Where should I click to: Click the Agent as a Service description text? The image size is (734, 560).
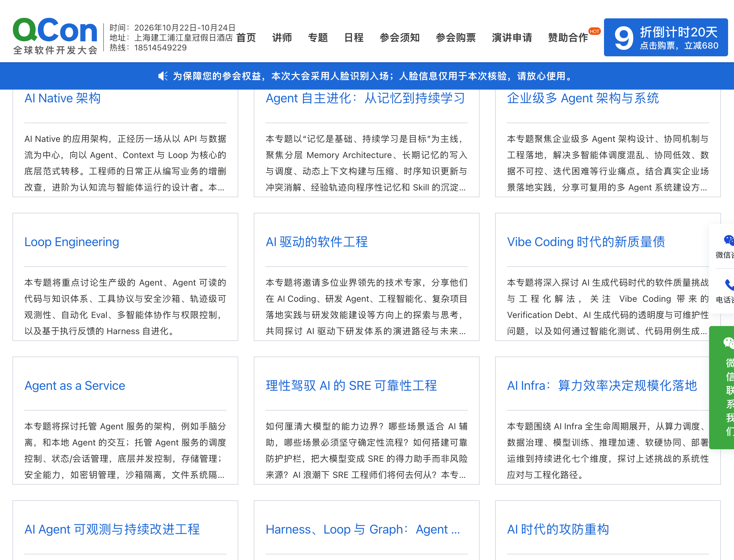coord(125,450)
